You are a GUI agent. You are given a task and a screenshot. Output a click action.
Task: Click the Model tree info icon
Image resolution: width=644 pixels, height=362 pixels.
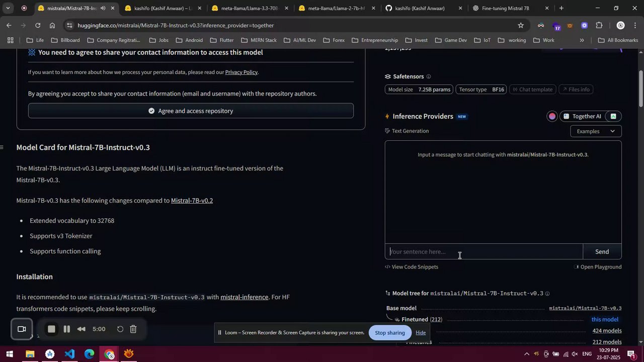click(x=547, y=294)
